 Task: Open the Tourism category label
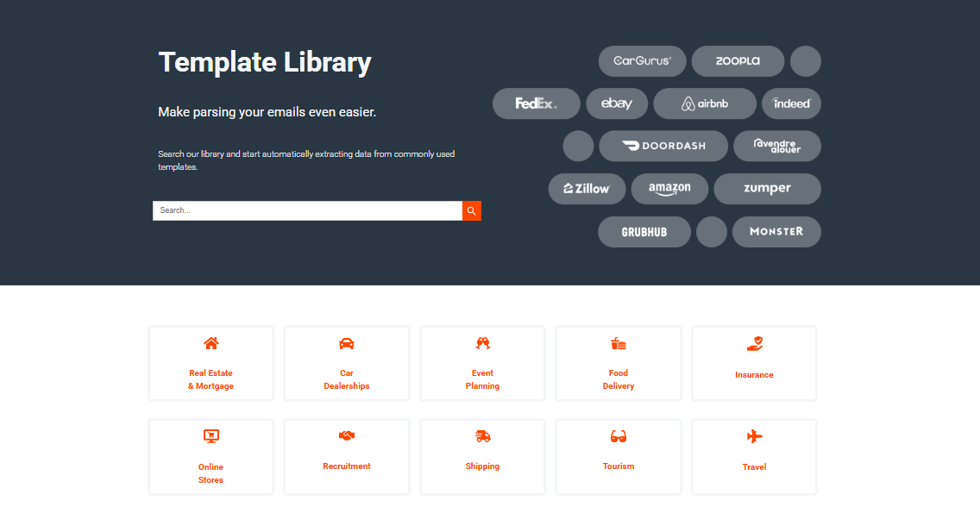pos(619,466)
